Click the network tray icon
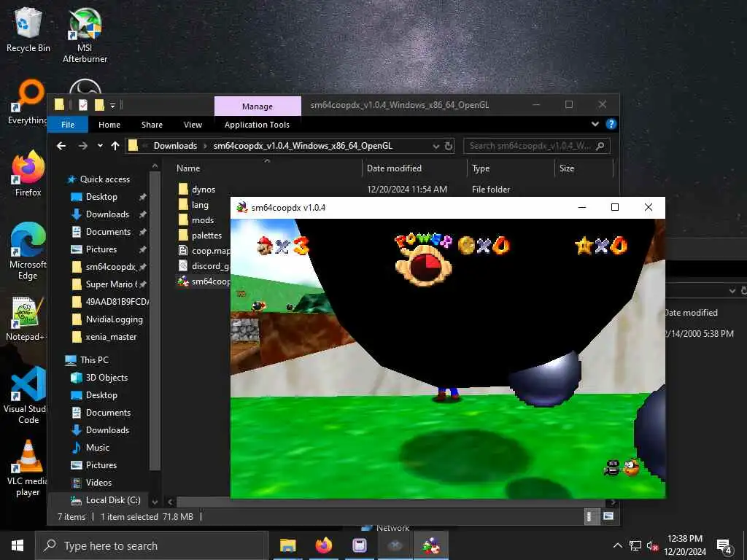This screenshot has height=560, width=747. coord(635,546)
